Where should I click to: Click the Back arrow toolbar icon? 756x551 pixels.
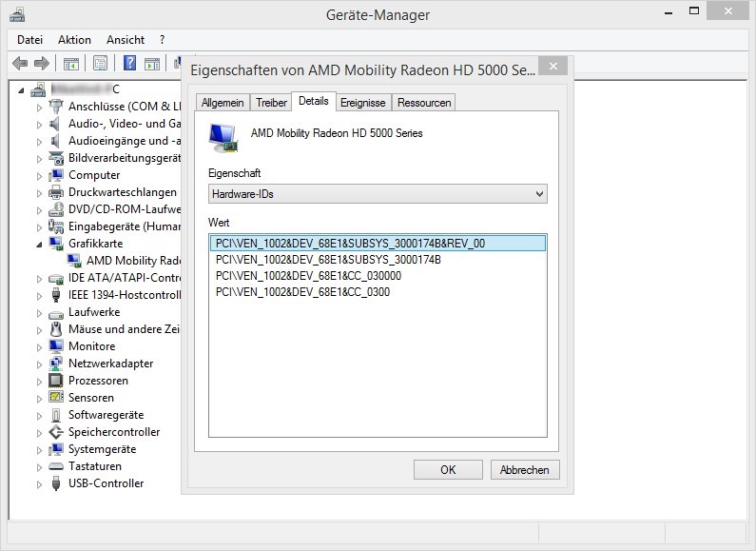(20, 63)
